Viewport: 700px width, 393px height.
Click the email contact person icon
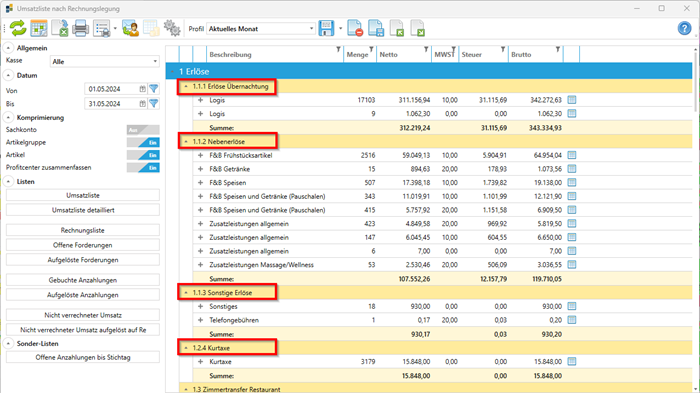click(x=130, y=29)
